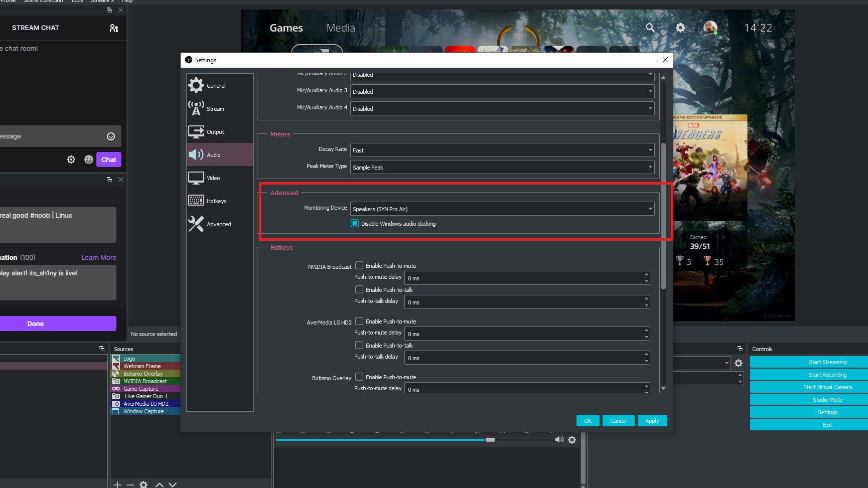The height and width of the screenshot is (488, 868).
Task: Open Advanced tools icon in sidebar
Action: pyautogui.click(x=196, y=224)
